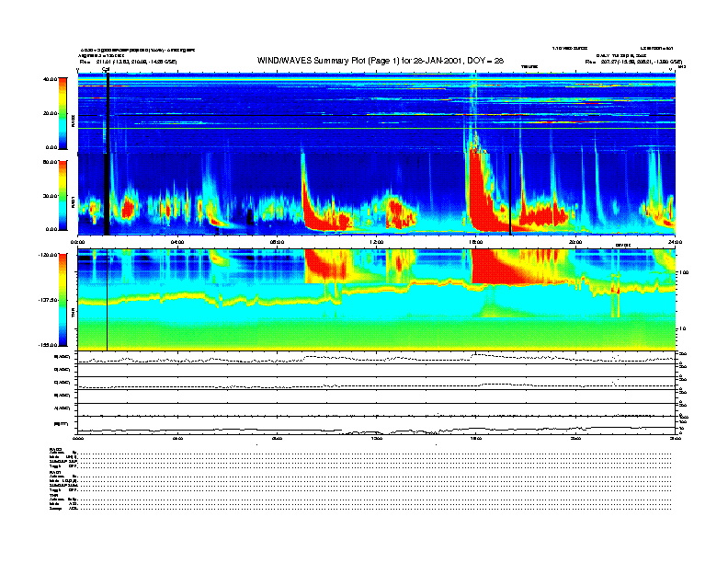The width and height of the screenshot is (728, 563).
Task: Click the black vertical line in RAD1 after 16:00
Action: pyautogui.click(x=510, y=194)
